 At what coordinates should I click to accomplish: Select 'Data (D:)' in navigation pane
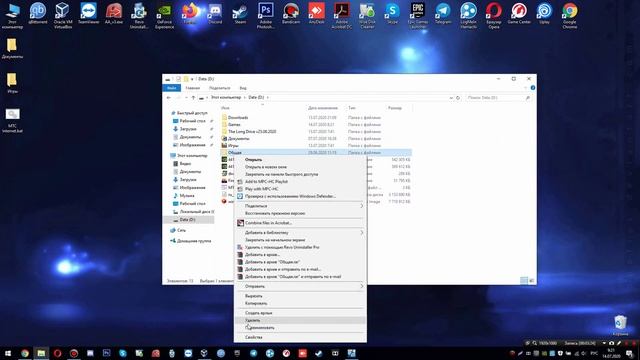pyautogui.click(x=188, y=220)
